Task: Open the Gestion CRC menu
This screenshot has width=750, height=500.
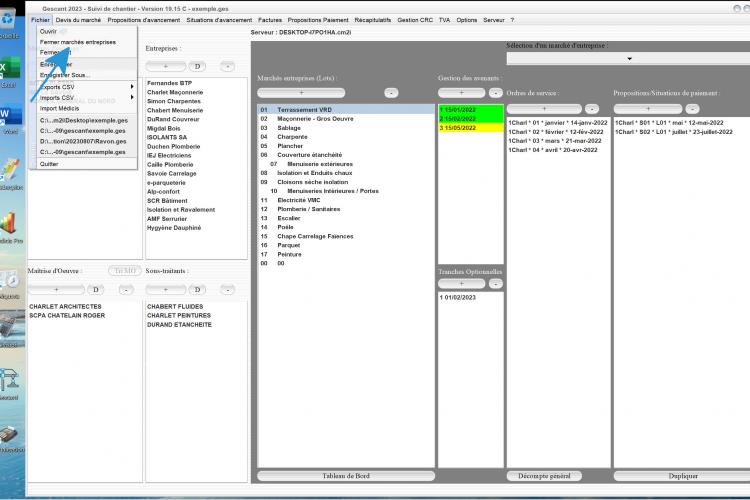Action: pyautogui.click(x=415, y=20)
